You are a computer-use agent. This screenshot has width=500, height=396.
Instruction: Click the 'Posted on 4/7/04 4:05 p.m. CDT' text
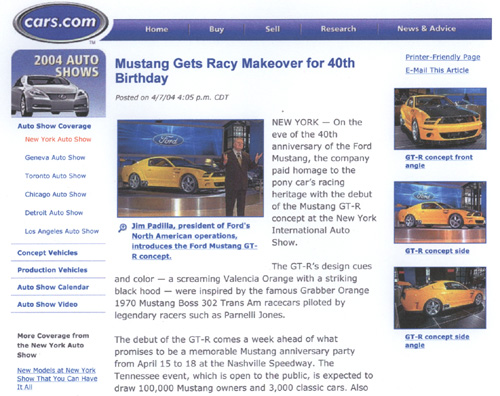coord(172,98)
